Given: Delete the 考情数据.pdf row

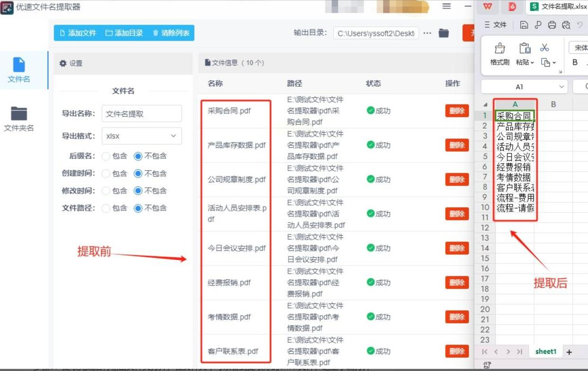Looking at the screenshot, I should (x=457, y=317).
